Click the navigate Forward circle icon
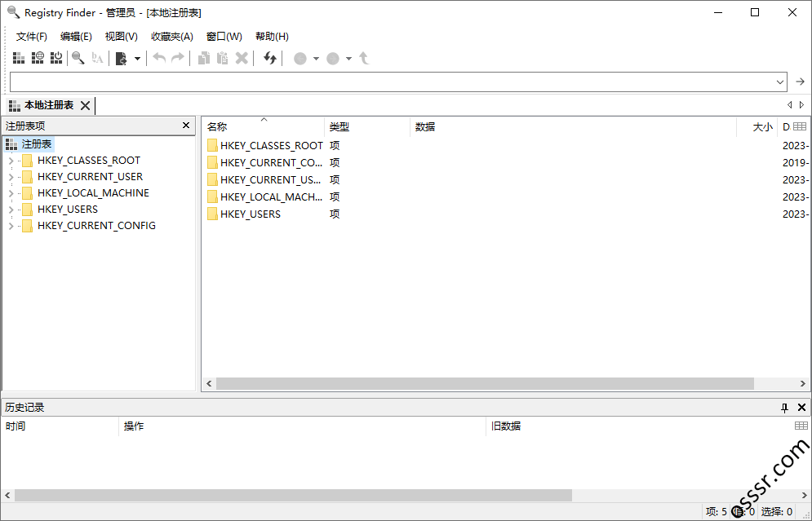This screenshot has height=521, width=812. (333, 59)
